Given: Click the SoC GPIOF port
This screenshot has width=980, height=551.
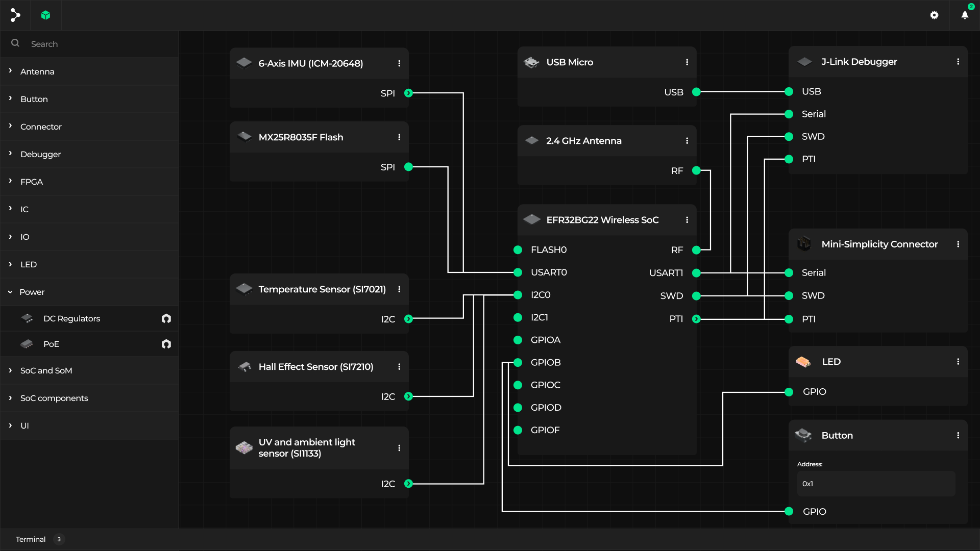Looking at the screenshot, I should pyautogui.click(x=518, y=430).
